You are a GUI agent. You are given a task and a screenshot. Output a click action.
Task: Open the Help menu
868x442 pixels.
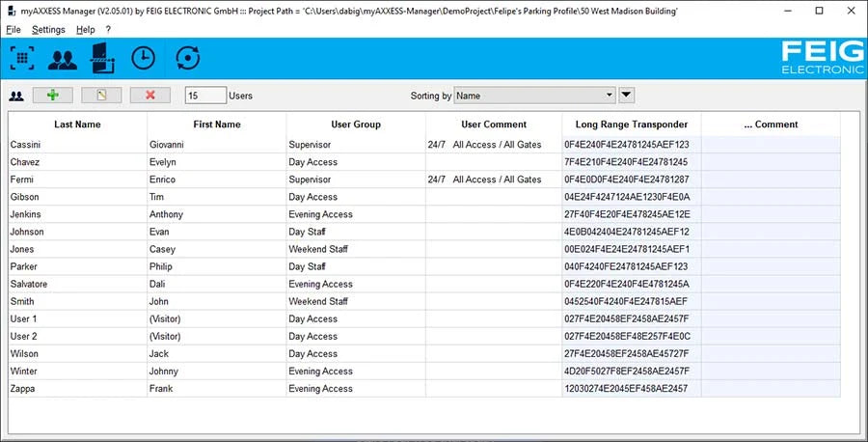[x=86, y=30]
